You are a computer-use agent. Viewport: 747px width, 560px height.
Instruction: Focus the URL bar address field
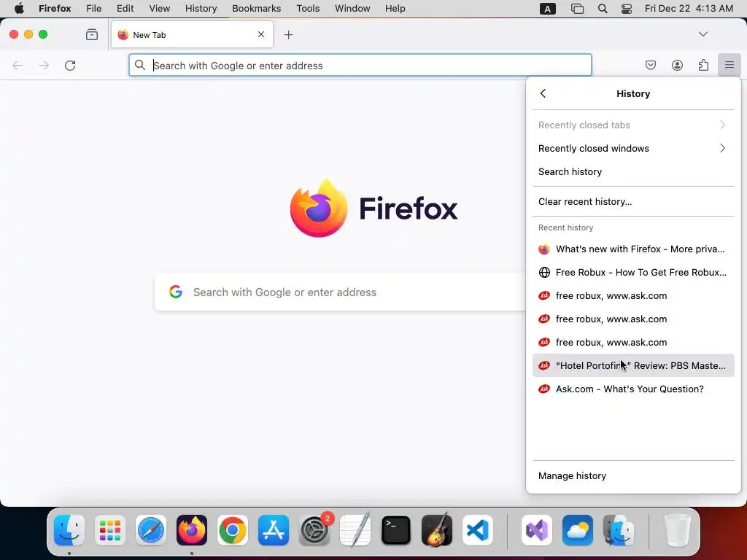pyautogui.click(x=360, y=65)
